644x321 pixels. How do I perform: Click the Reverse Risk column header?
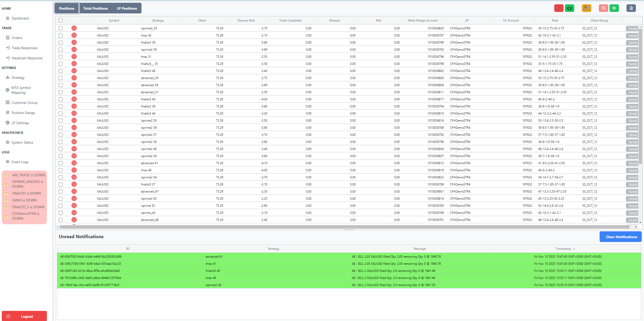point(246,21)
